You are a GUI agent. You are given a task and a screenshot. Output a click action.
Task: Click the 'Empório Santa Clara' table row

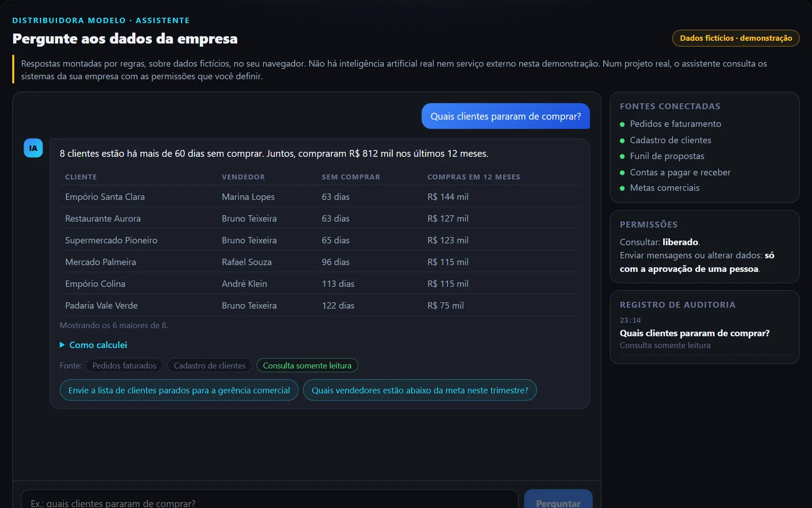coord(319,197)
